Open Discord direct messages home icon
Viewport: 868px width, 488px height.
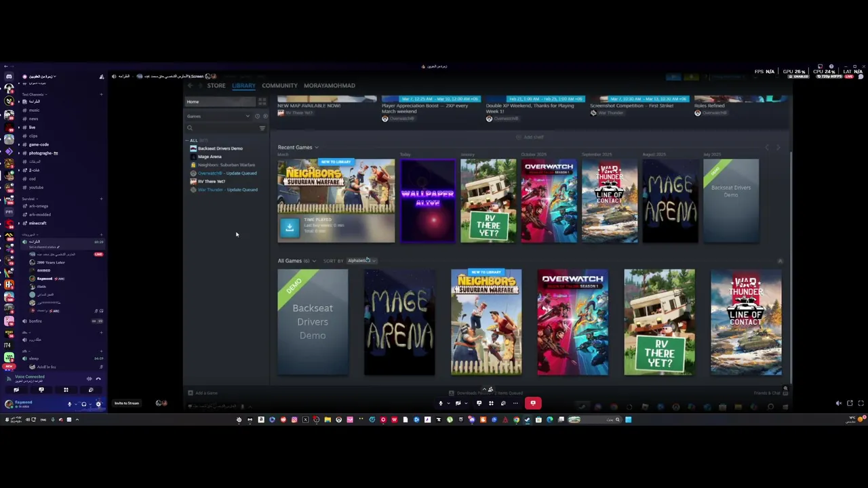click(x=9, y=77)
